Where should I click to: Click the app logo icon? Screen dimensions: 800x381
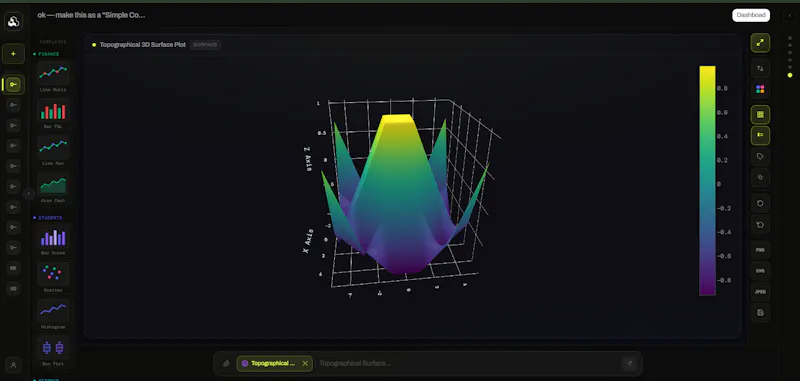[x=14, y=21]
